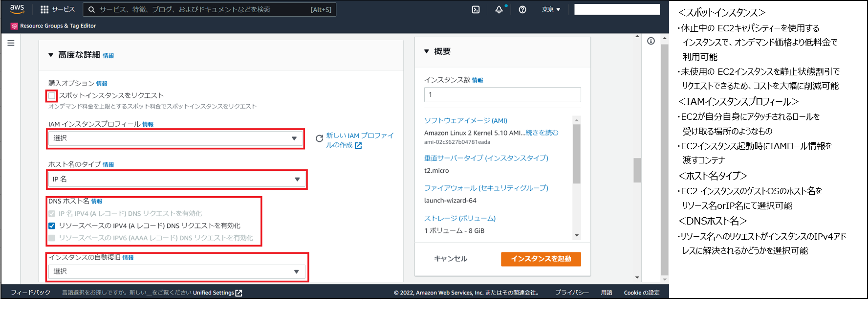Open the IAM instance profile dropdown

click(x=175, y=138)
